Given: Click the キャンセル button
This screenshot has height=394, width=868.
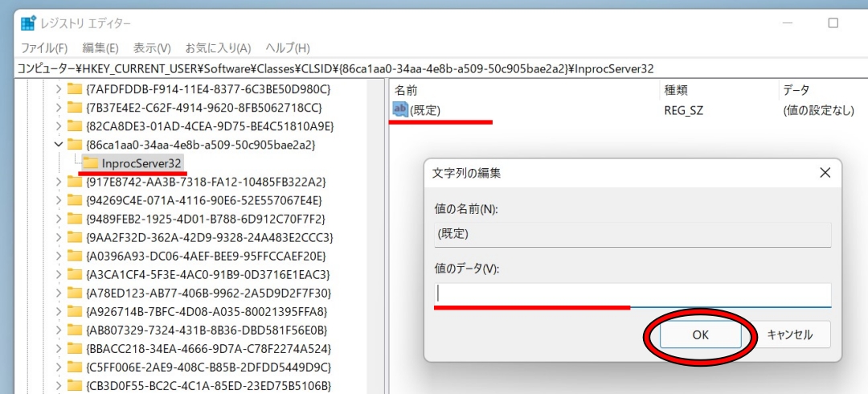Looking at the screenshot, I should 789,334.
